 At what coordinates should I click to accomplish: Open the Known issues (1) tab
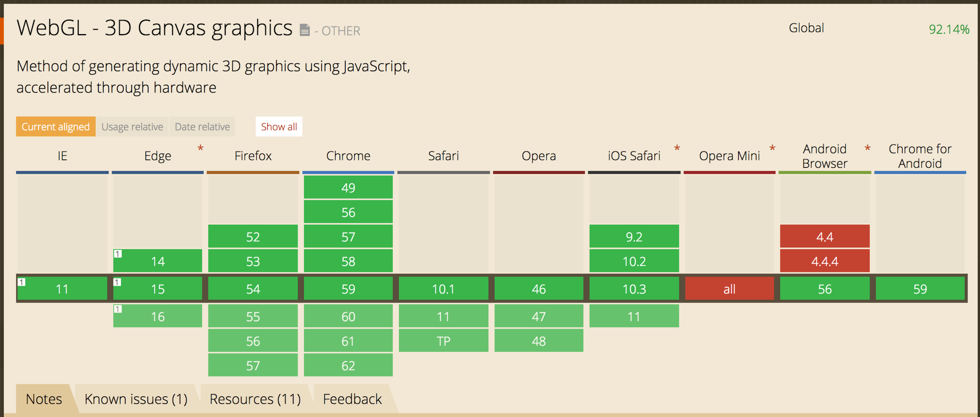click(x=136, y=399)
